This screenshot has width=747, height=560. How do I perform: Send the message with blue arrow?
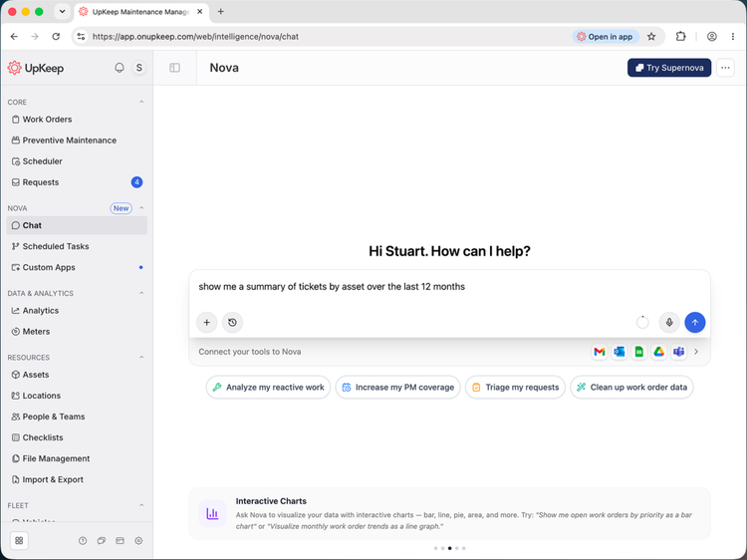[694, 322]
